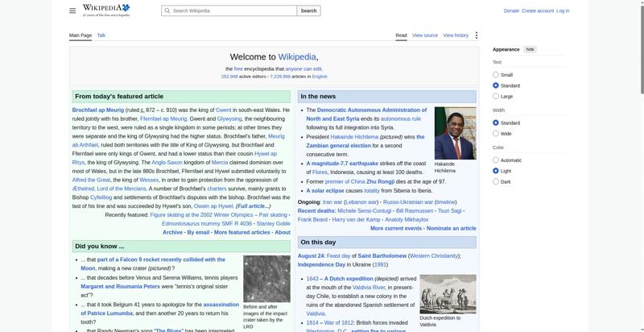Open the Create account link

tap(538, 10)
